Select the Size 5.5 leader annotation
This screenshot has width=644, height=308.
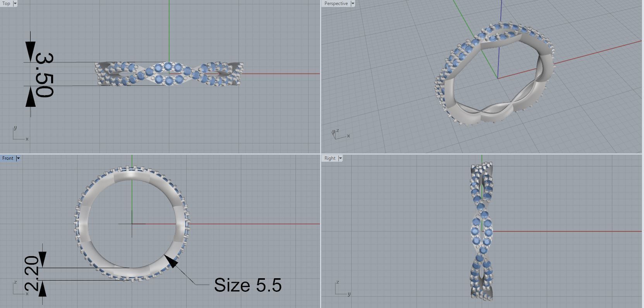click(248, 285)
